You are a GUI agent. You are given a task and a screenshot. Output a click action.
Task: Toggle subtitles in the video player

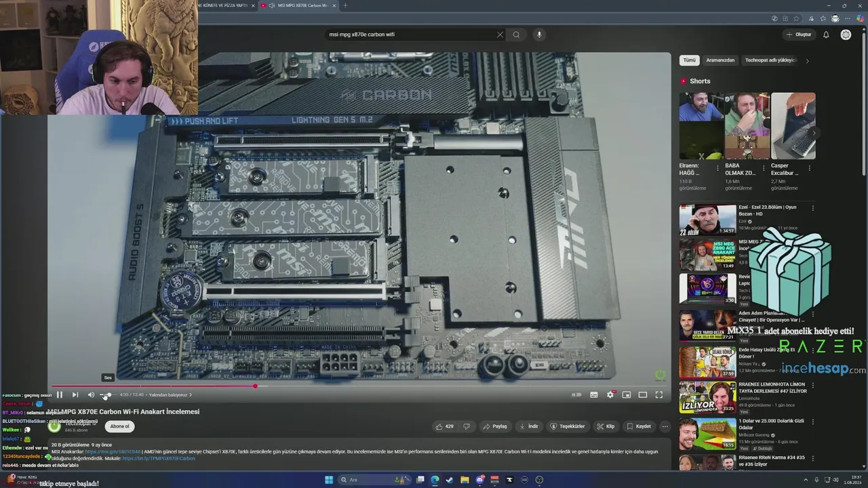(x=594, y=394)
